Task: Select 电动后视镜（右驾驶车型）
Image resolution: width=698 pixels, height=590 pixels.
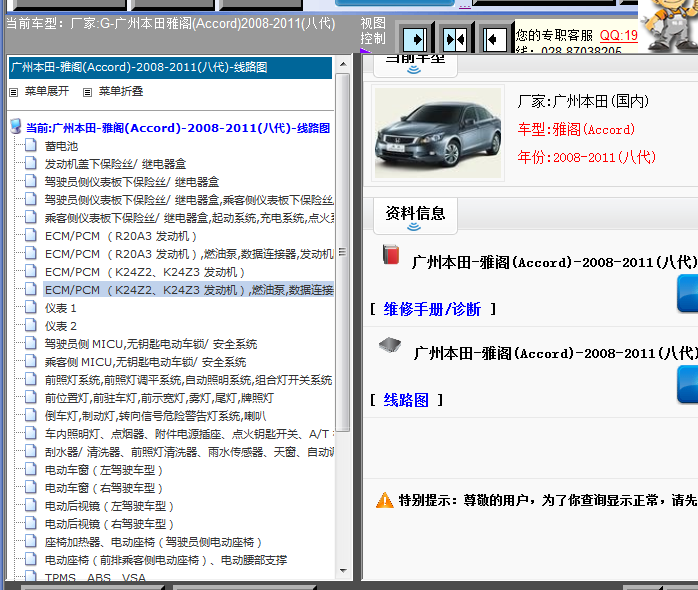Action: point(109,524)
